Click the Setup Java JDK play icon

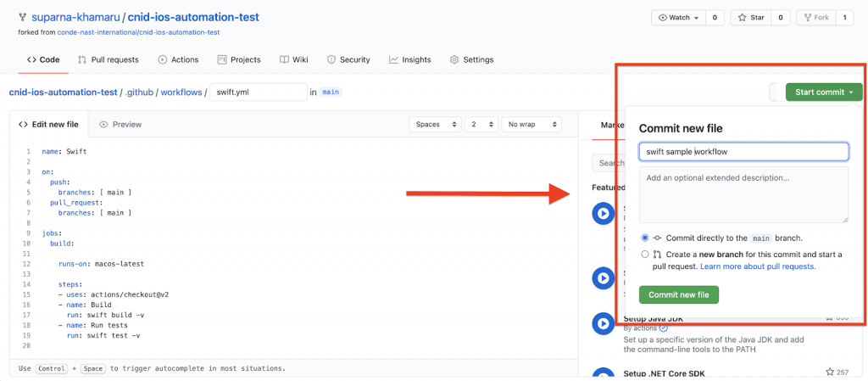(x=603, y=324)
